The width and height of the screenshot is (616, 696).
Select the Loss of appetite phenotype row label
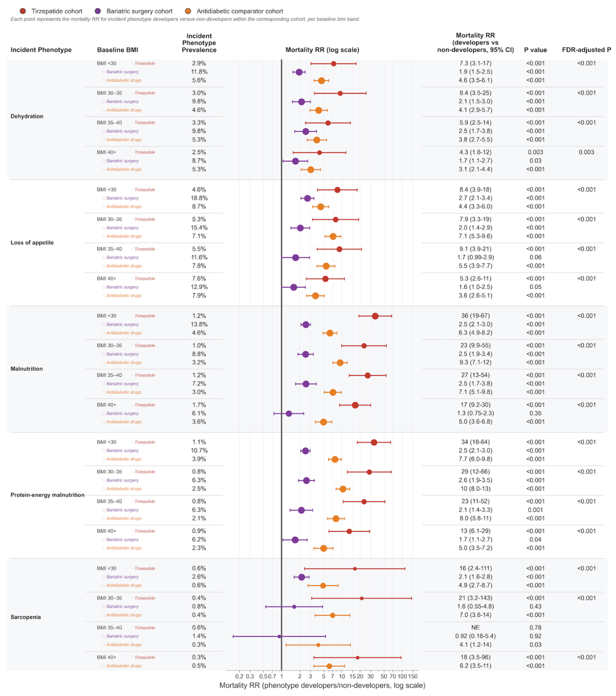[32, 242]
